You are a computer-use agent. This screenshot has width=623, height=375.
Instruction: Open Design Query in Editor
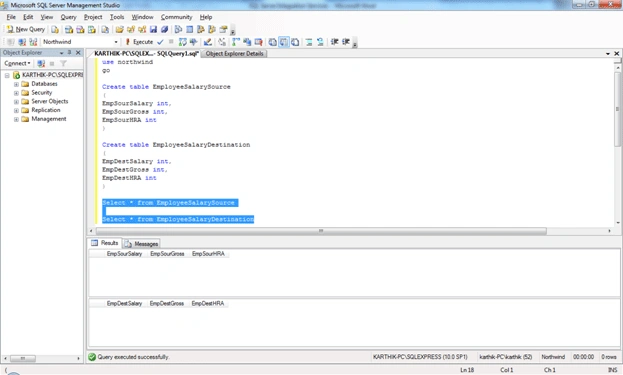207,42
